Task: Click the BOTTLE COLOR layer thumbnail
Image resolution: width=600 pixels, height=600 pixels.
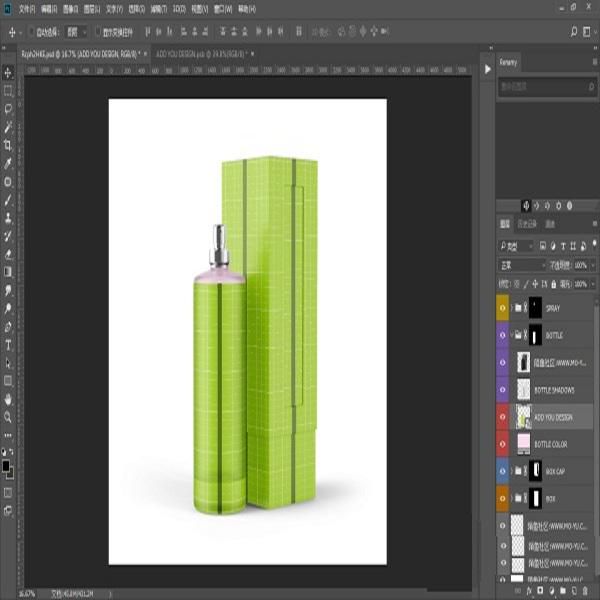Action: (x=523, y=444)
